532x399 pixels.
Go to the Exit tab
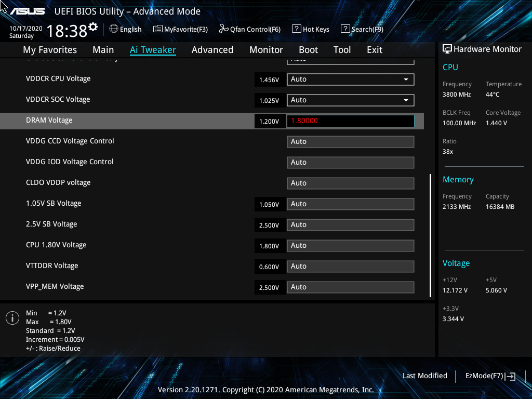[375, 50]
